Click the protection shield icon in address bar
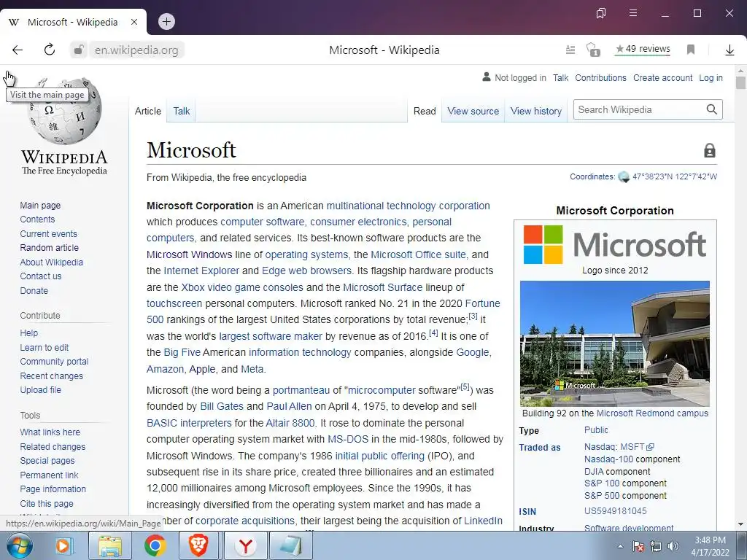747x560 pixels. point(593,50)
